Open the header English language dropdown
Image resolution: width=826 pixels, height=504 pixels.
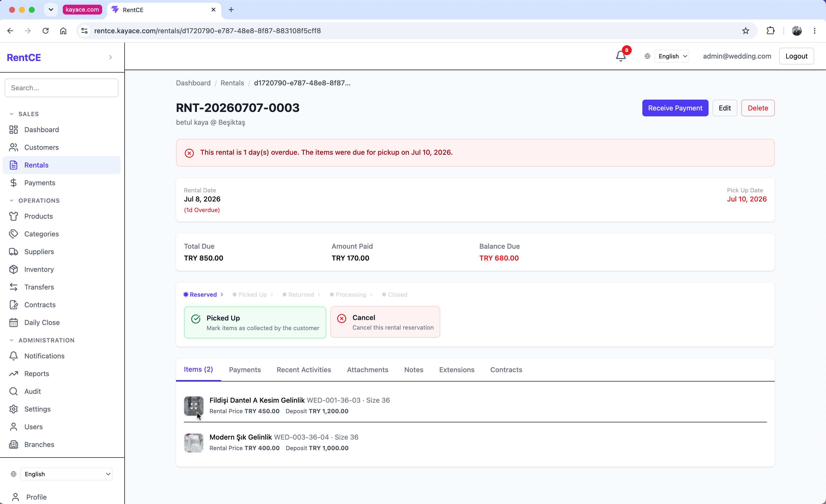pyautogui.click(x=672, y=56)
